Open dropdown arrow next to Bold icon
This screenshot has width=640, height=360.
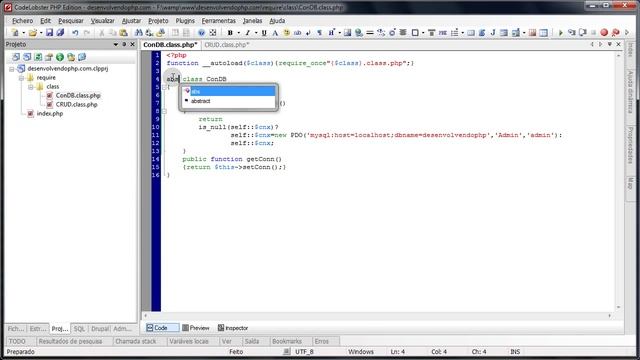tap(238, 33)
